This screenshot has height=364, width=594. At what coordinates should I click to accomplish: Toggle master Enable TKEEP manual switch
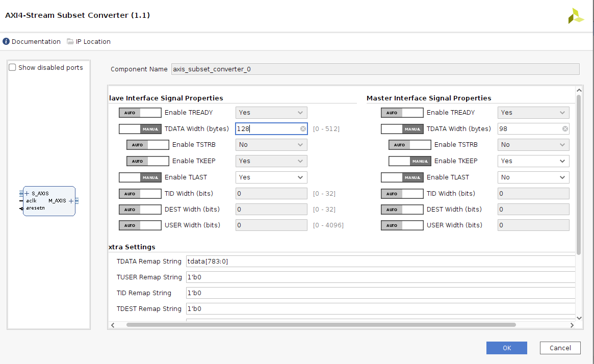409,161
